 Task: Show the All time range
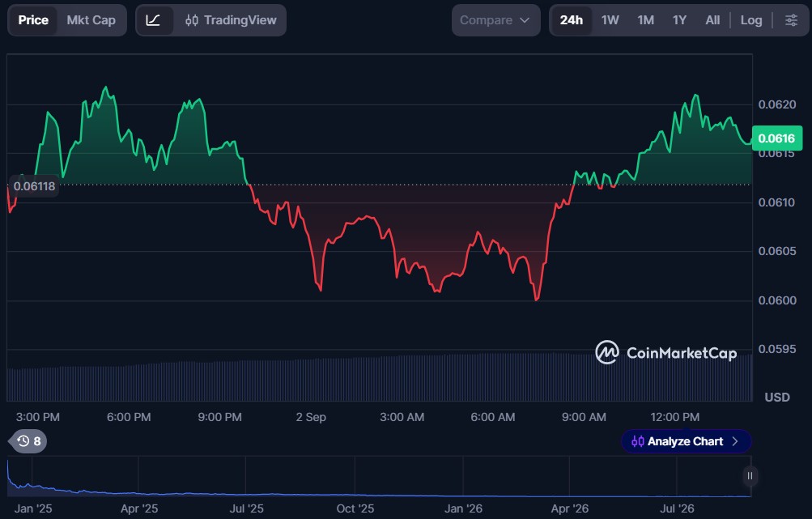pyautogui.click(x=712, y=20)
